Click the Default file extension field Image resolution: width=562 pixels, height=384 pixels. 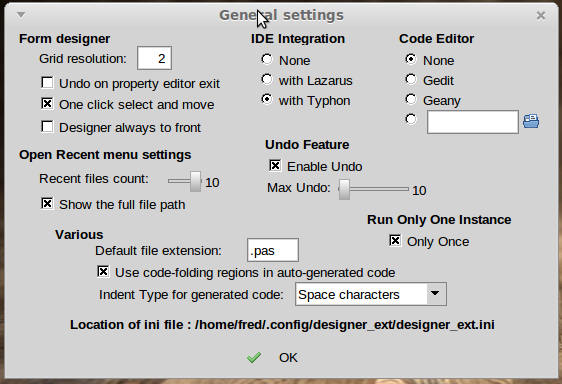coord(273,250)
